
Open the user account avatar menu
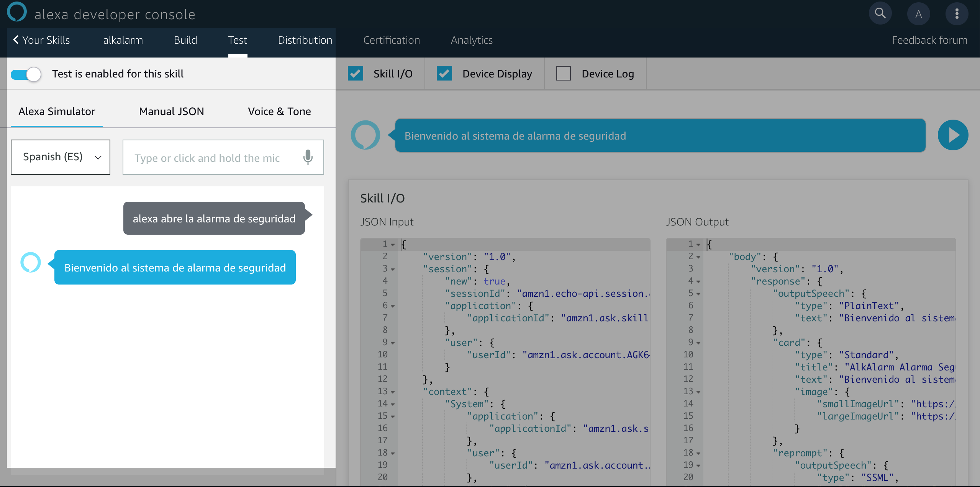click(x=918, y=14)
